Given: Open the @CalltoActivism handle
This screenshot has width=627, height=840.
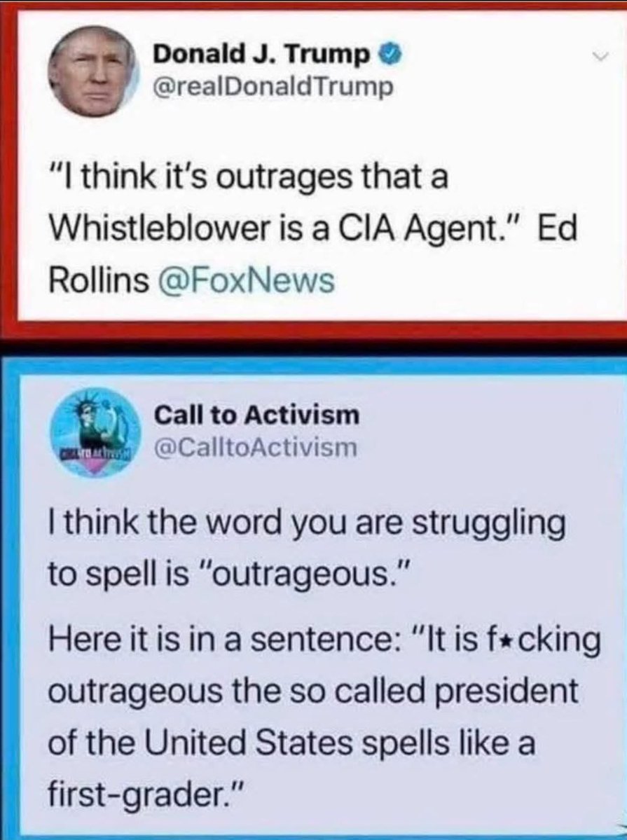Looking at the screenshot, I should point(256,447).
